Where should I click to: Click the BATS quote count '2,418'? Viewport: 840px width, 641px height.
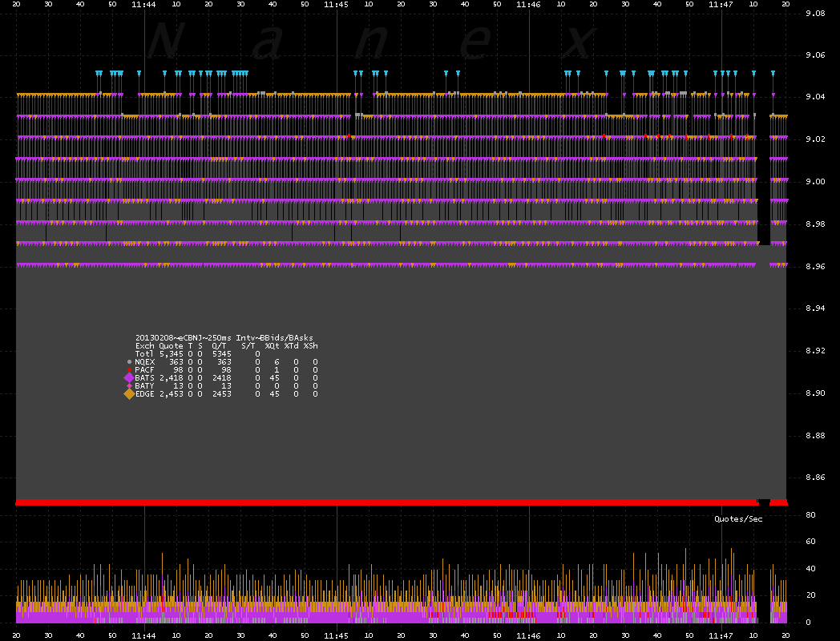[172, 378]
